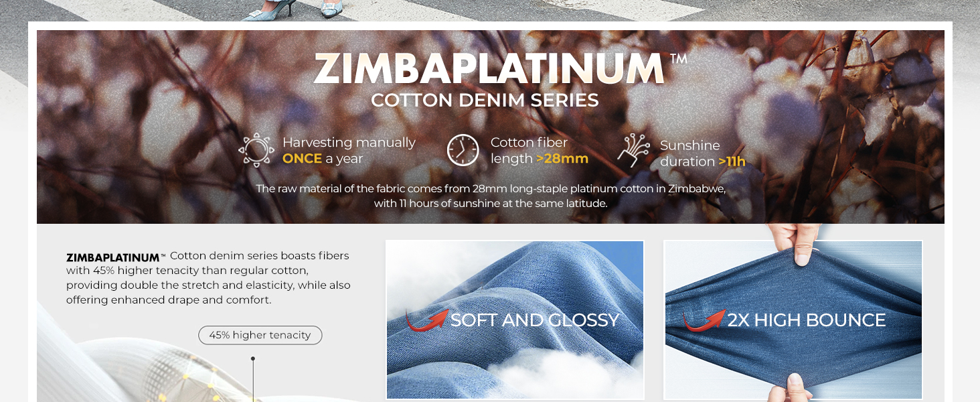Click the dot marker below the tenacity label
This screenshot has width=980, height=402.
253,358
